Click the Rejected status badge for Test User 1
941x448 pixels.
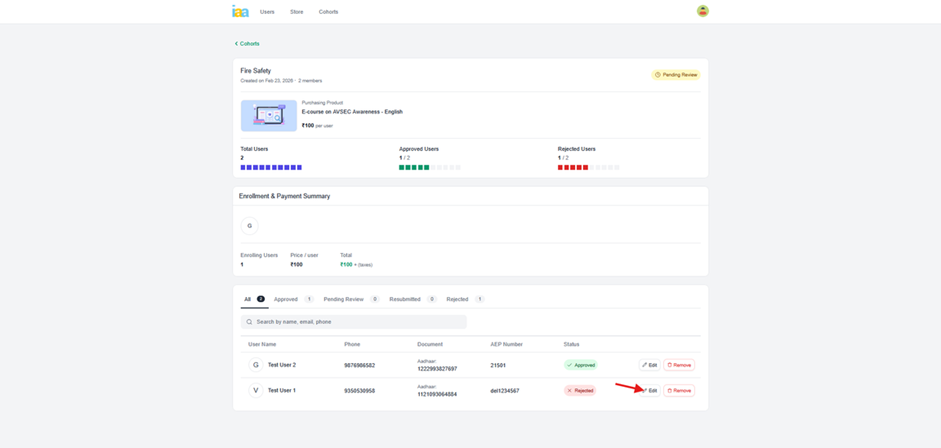pos(580,390)
